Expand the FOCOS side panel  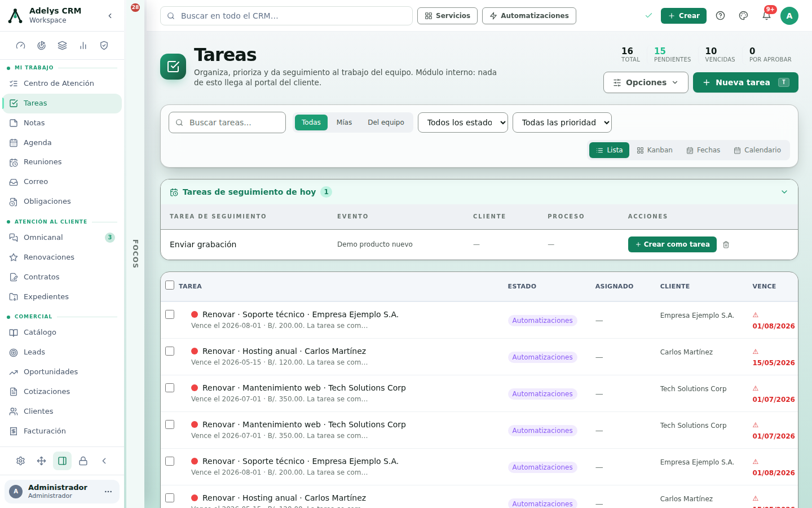pyautogui.click(x=135, y=253)
